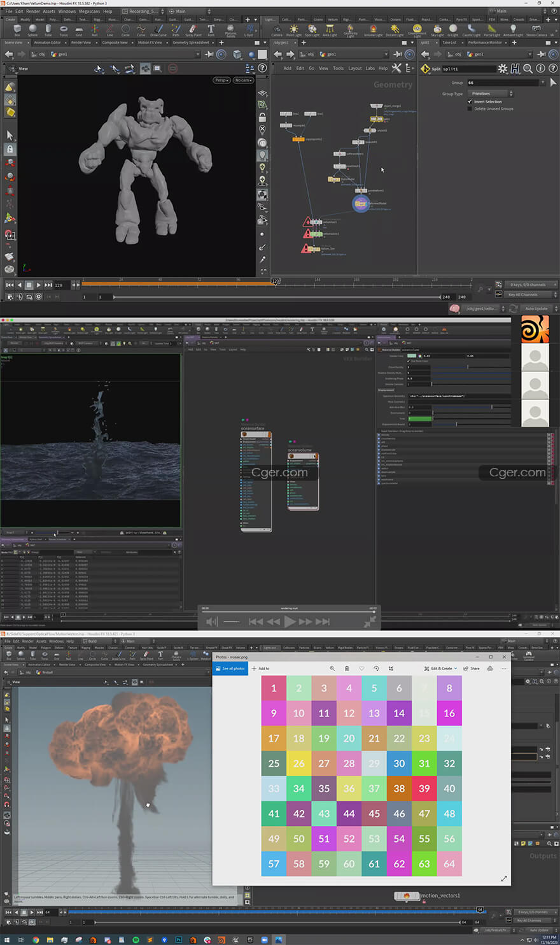
Task: Select the Tube shelf tool in top Houdini window
Action: coord(48,30)
